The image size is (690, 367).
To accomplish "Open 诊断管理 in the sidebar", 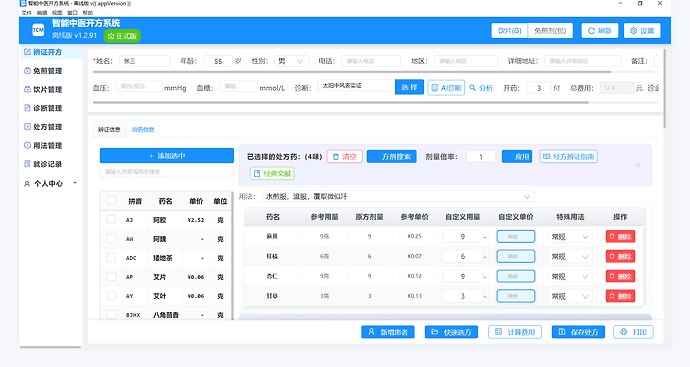I will pos(43,108).
